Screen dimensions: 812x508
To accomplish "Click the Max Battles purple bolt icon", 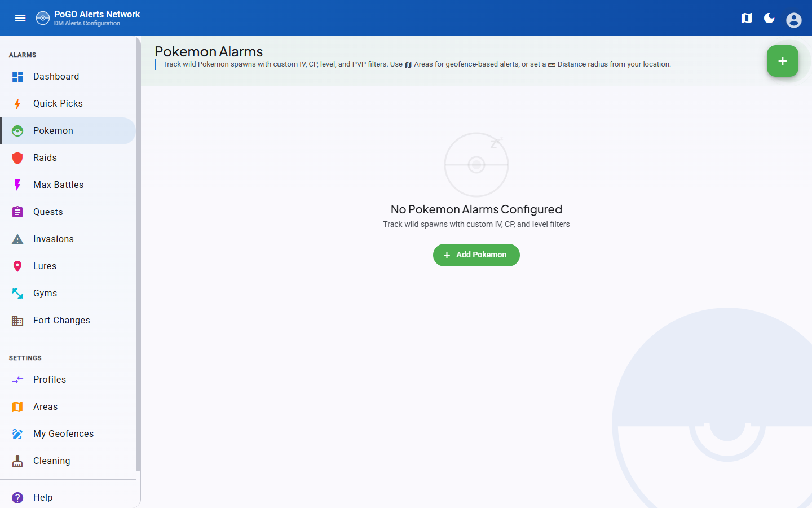I will click(x=17, y=185).
